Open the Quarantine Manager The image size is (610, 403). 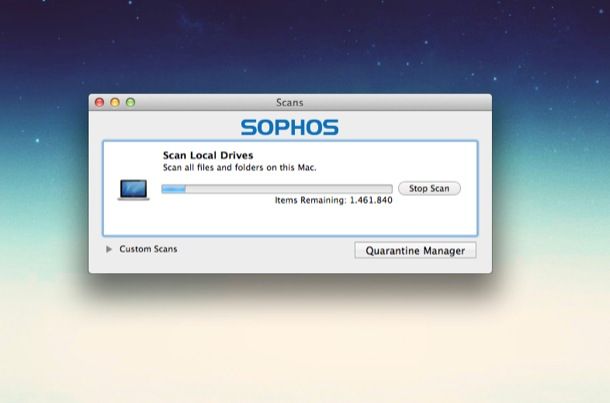415,250
